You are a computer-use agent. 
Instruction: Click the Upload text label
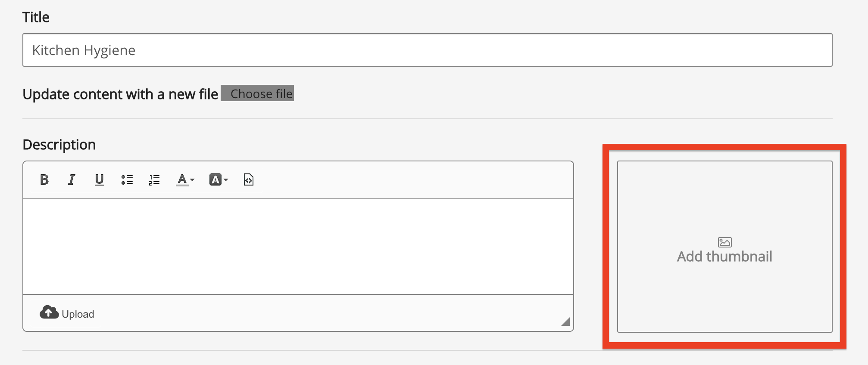(x=78, y=314)
